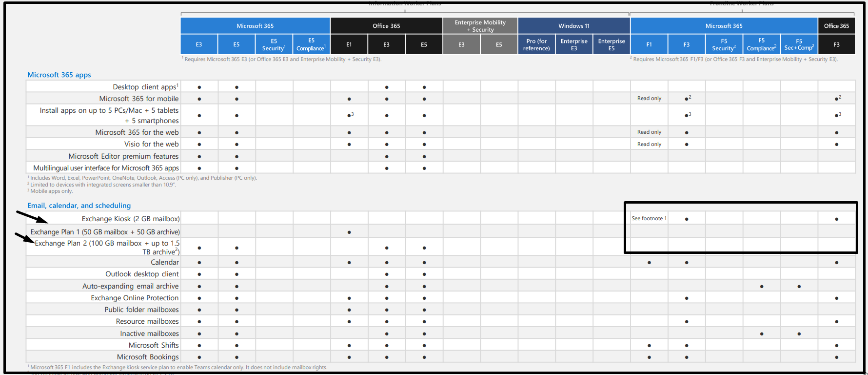Click the Desktop client apps row label
Viewport: 868px width, 375px height.
146,87
